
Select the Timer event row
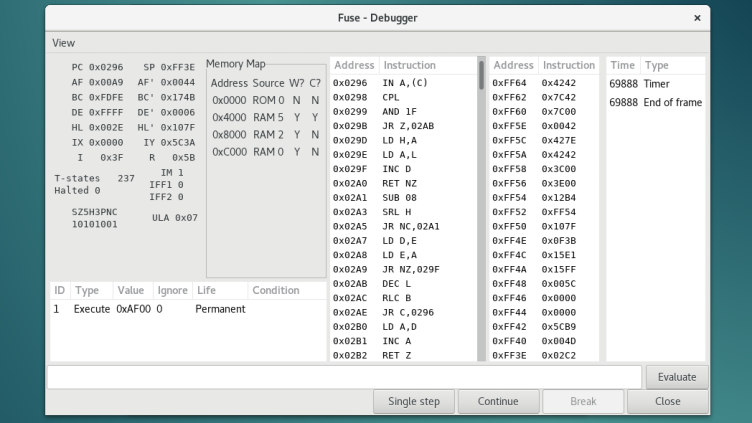pyautogui.click(x=656, y=84)
